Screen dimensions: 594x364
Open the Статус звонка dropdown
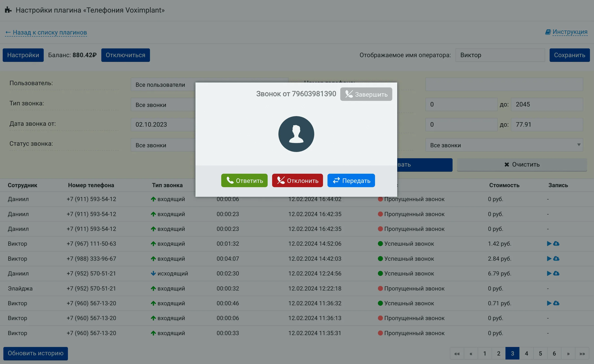(163, 145)
